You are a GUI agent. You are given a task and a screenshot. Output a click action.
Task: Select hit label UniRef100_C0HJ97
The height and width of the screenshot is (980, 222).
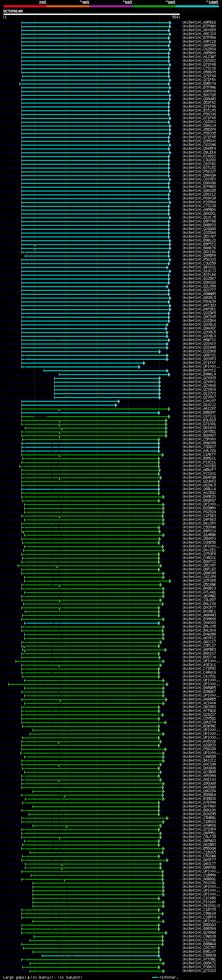click(x=199, y=401)
